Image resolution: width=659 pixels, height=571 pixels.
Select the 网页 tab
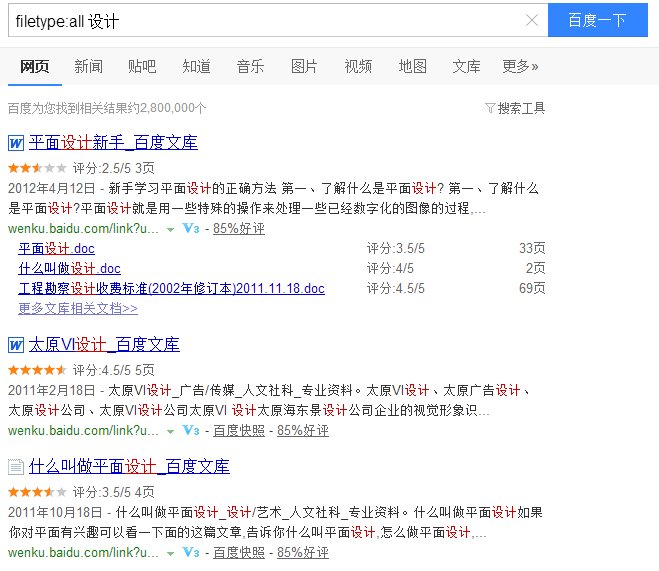[35, 66]
